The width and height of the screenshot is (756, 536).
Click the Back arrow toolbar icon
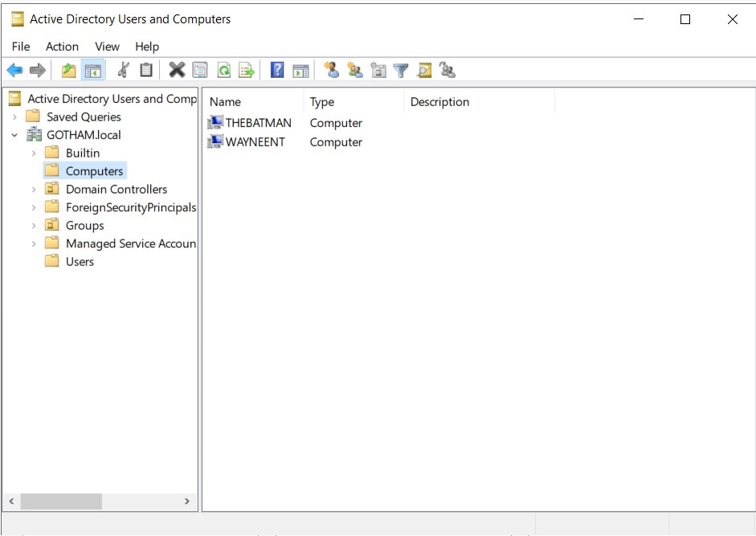(14, 71)
